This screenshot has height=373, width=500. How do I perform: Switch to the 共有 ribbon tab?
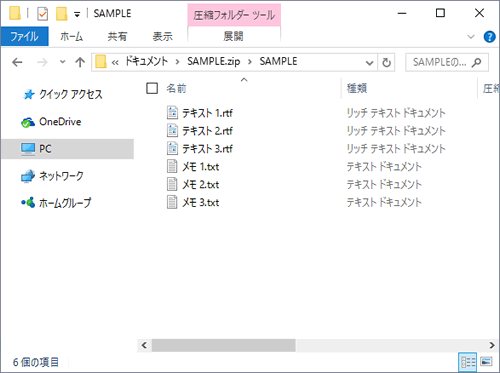point(117,36)
